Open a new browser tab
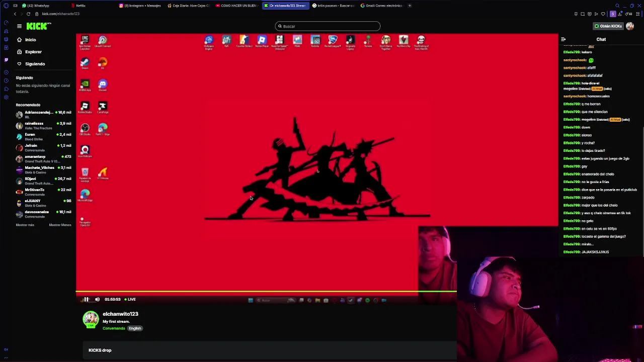644x362 pixels. click(x=410, y=6)
